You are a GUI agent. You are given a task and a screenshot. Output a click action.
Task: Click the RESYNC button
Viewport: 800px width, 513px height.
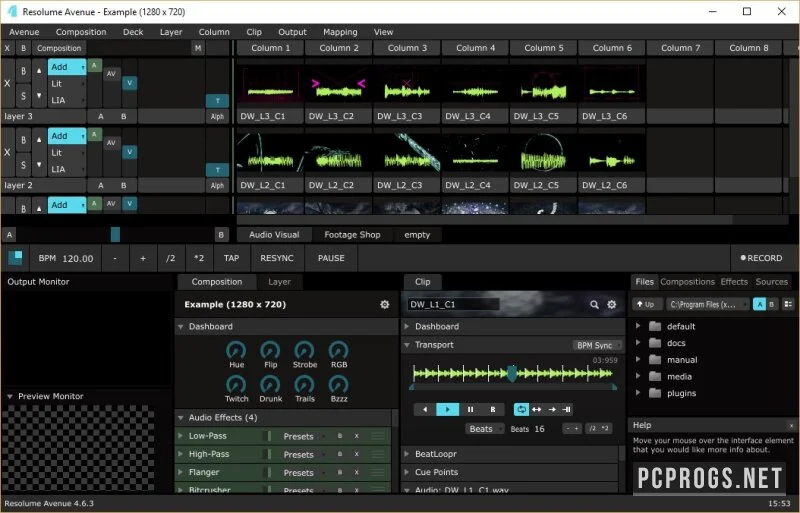277,258
